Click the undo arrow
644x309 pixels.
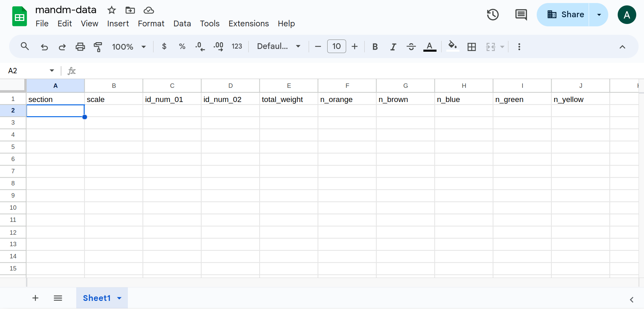(44, 47)
